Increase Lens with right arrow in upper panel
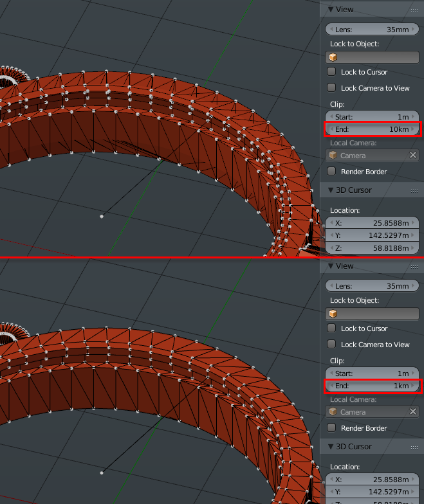 (413, 30)
